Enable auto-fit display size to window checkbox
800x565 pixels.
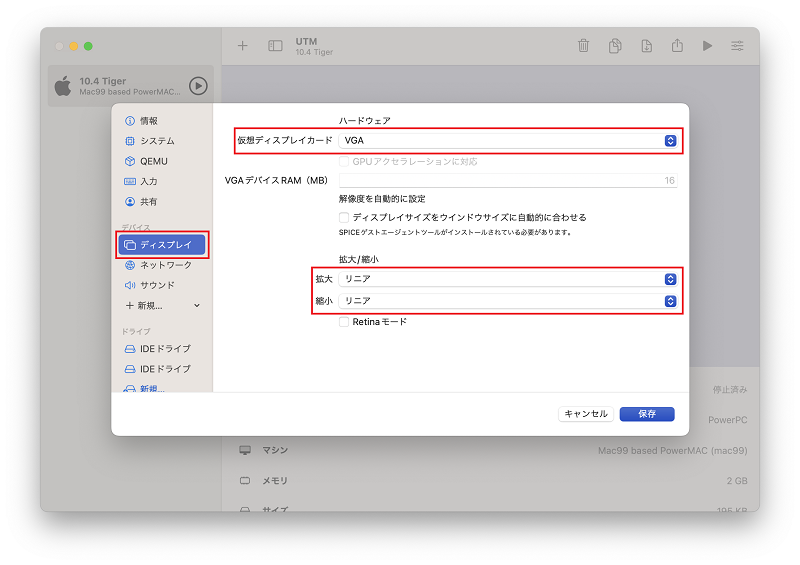[x=344, y=217]
